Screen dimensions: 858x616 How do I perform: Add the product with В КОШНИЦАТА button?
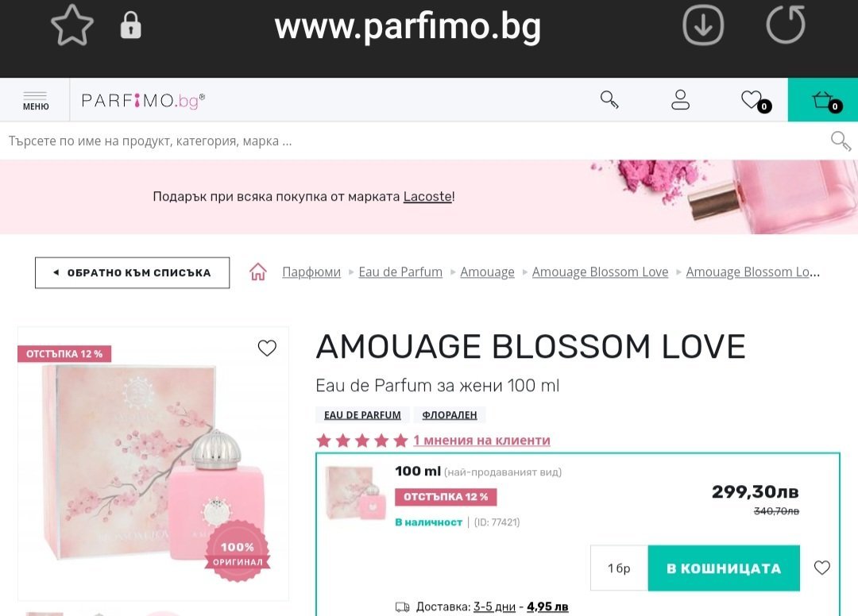(x=724, y=568)
